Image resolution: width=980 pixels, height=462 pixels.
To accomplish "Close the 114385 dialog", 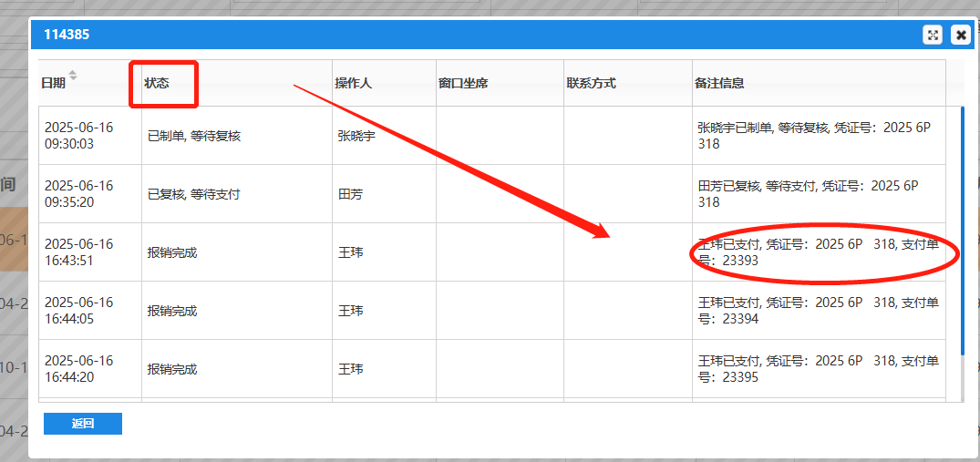I will click(x=961, y=35).
